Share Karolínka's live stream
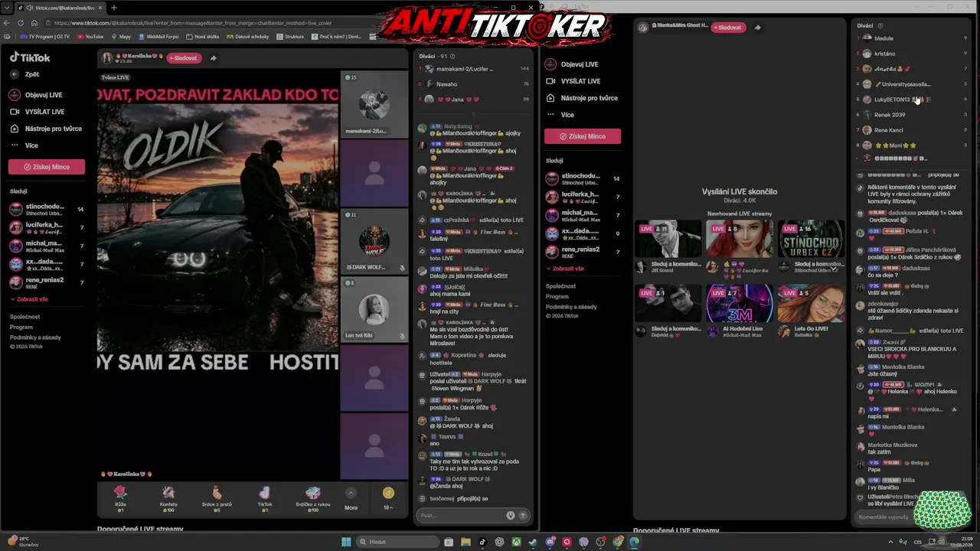The height and width of the screenshot is (551, 980). pos(213,58)
